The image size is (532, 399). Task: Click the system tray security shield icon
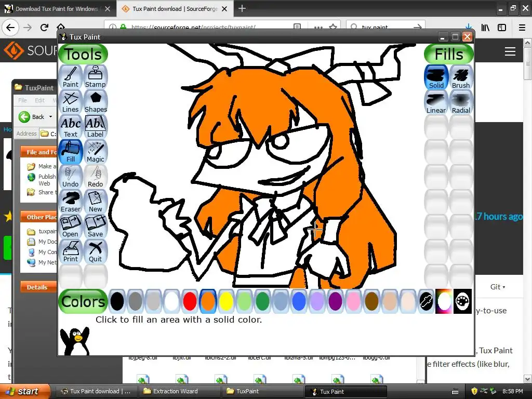[474, 391]
